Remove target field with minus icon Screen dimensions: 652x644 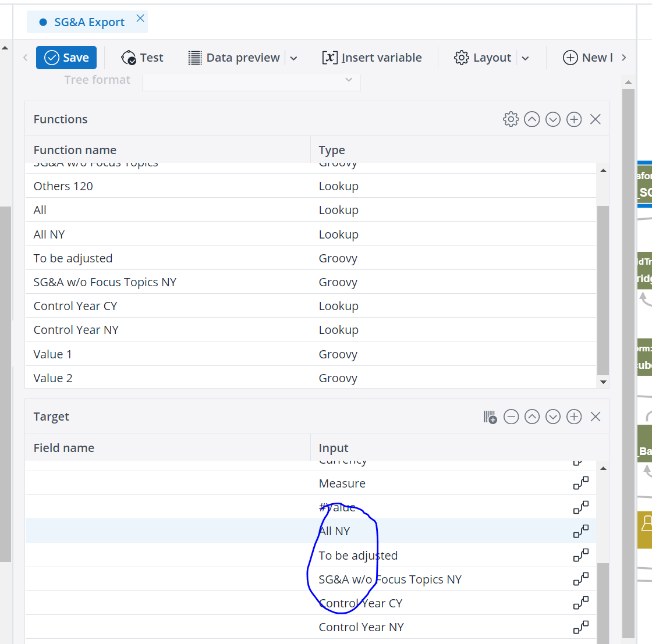[511, 417]
